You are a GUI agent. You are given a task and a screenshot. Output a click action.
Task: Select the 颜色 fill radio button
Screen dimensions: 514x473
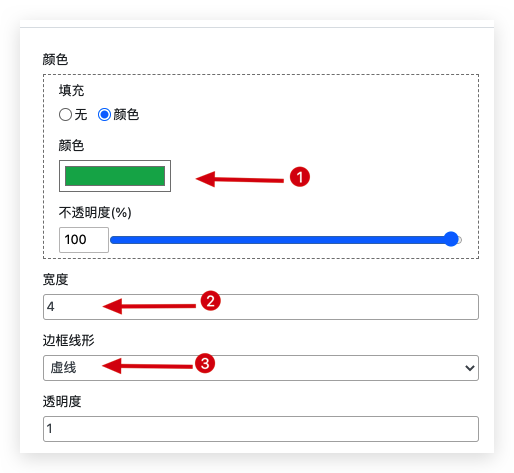104,115
